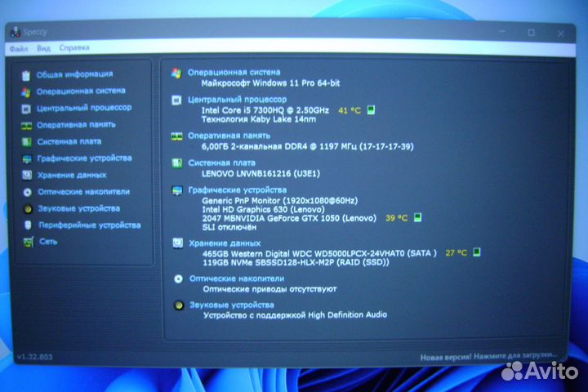Click the motherboard icon in summary panel

177,163
